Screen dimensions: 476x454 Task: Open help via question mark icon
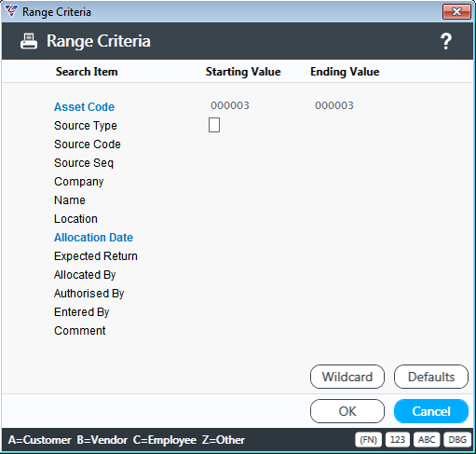(446, 41)
